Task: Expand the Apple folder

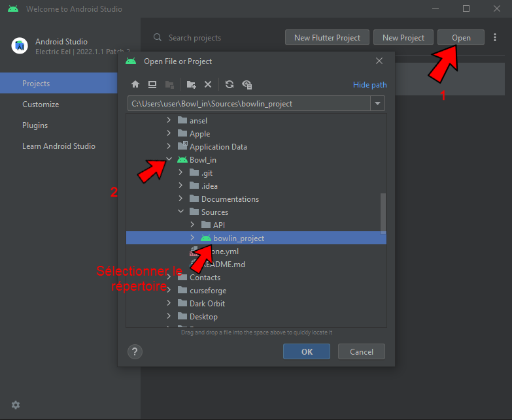Action: pyautogui.click(x=169, y=133)
